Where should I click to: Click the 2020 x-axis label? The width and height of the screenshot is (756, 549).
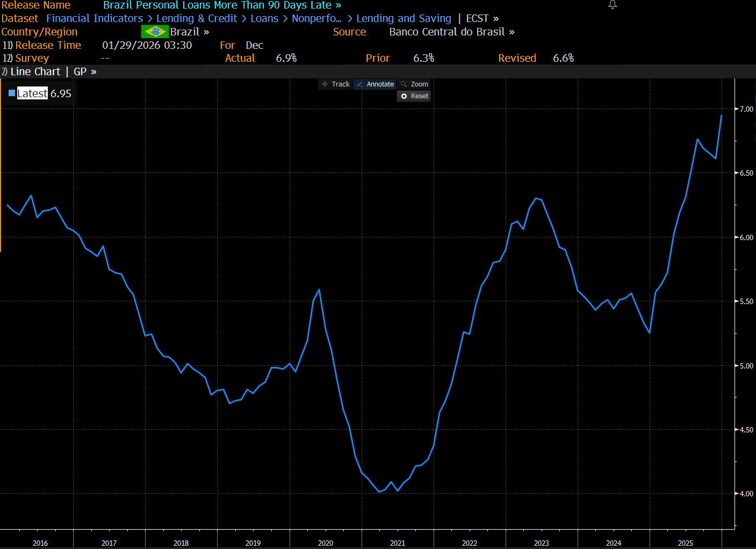coord(326,543)
